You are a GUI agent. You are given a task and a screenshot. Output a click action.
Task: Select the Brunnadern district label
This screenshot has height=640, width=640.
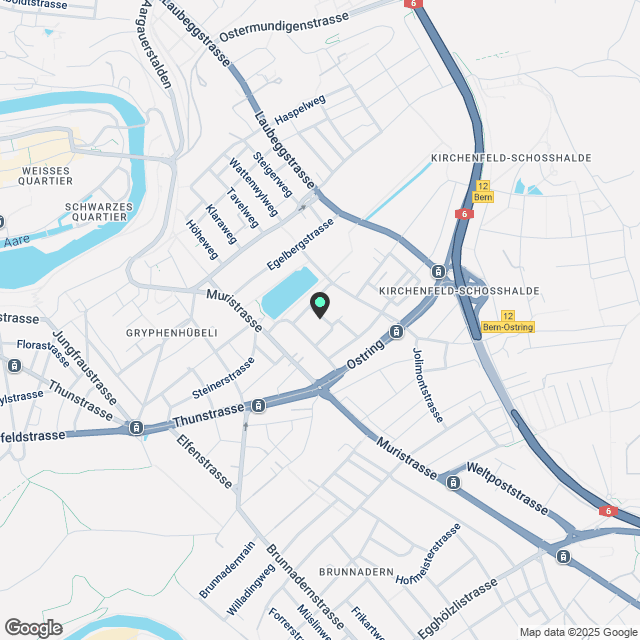[x=356, y=572]
